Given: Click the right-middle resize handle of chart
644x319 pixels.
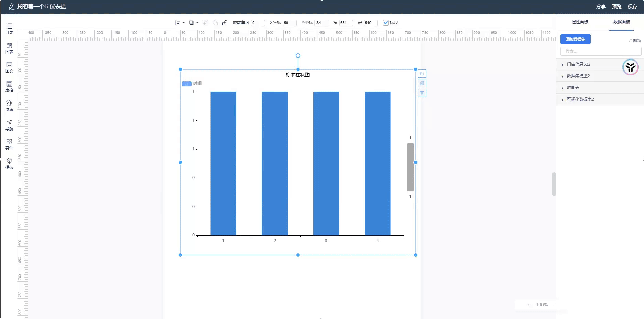Looking at the screenshot, I should [x=416, y=162].
